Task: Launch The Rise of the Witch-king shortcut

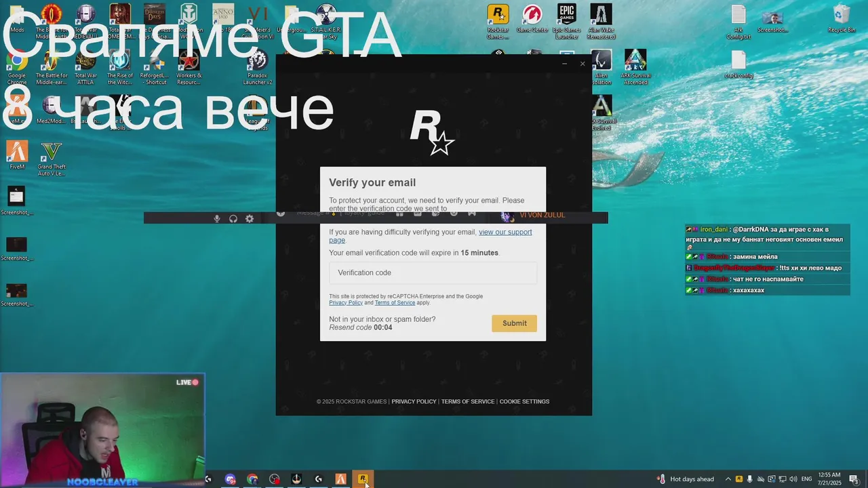Action: pos(120,67)
